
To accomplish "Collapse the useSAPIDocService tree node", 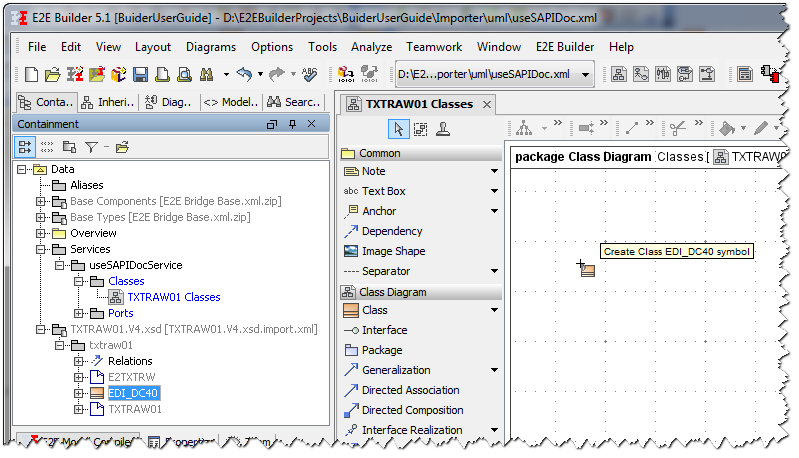I will (60, 265).
